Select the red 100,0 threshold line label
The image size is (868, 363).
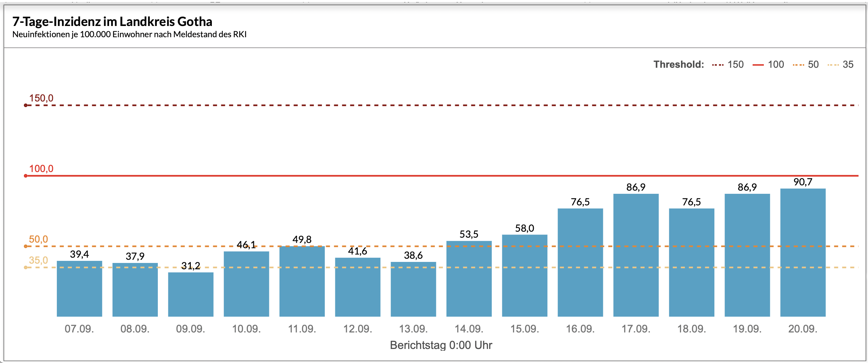41,169
